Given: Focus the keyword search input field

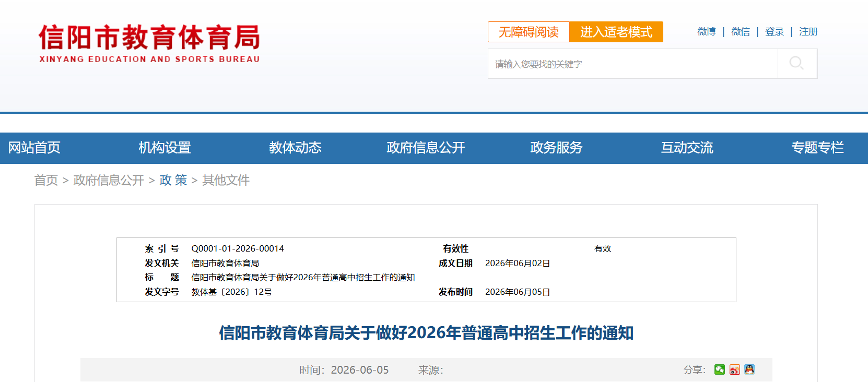Looking at the screenshot, I should [x=633, y=64].
